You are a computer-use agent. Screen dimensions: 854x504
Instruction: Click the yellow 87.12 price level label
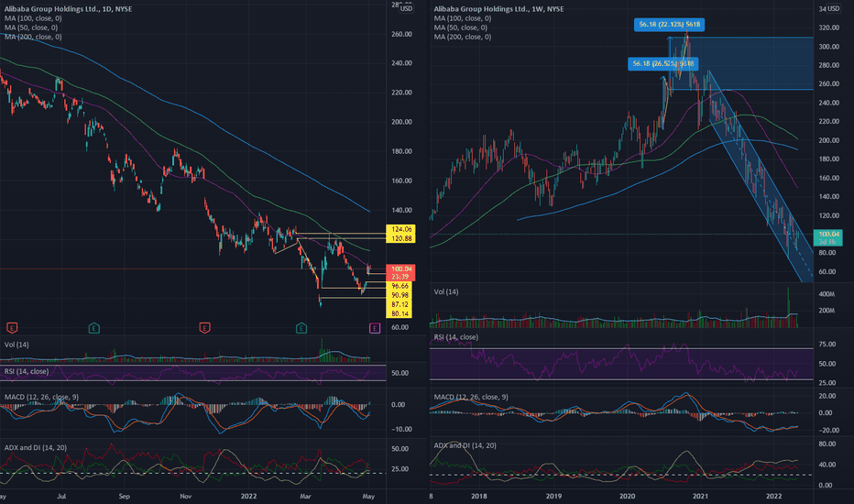(400, 304)
